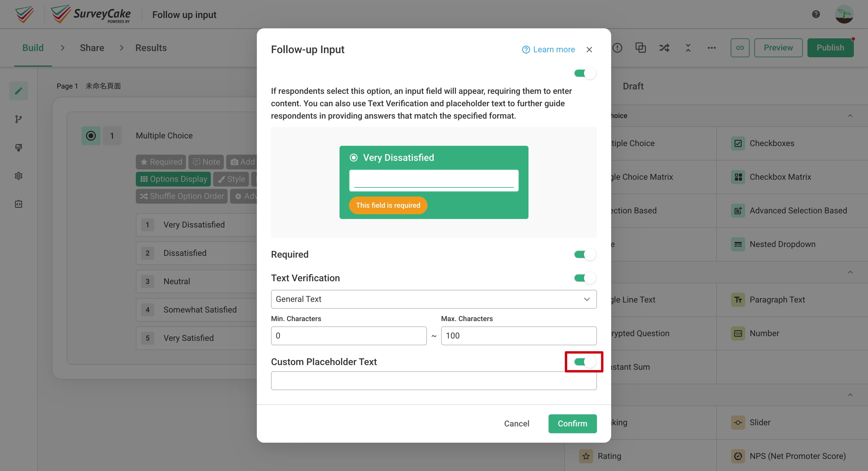Image resolution: width=868 pixels, height=471 pixels.
Task: Switch to the Results tab
Action: click(x=151, y=48)
